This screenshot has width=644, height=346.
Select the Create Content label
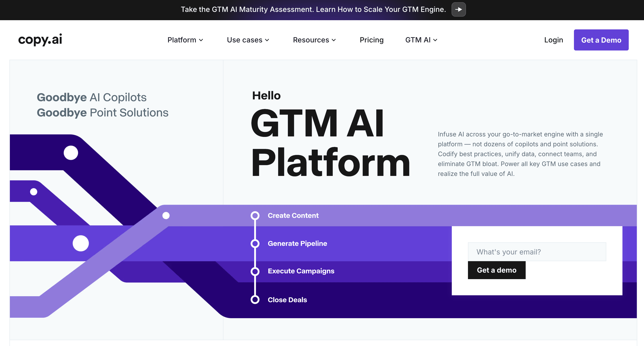[x=293, y=216]
